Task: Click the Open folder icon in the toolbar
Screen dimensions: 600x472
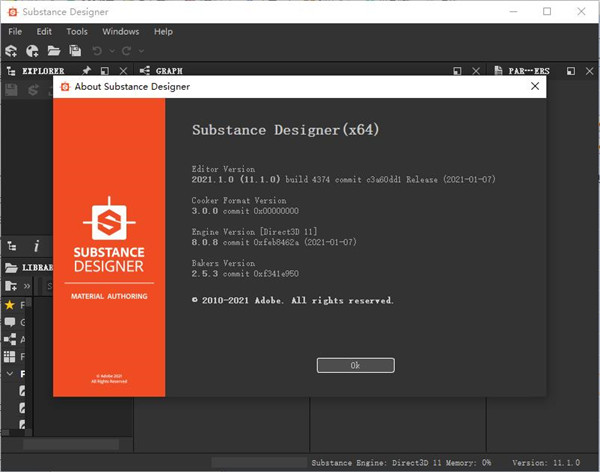Action: click(55, 50)
